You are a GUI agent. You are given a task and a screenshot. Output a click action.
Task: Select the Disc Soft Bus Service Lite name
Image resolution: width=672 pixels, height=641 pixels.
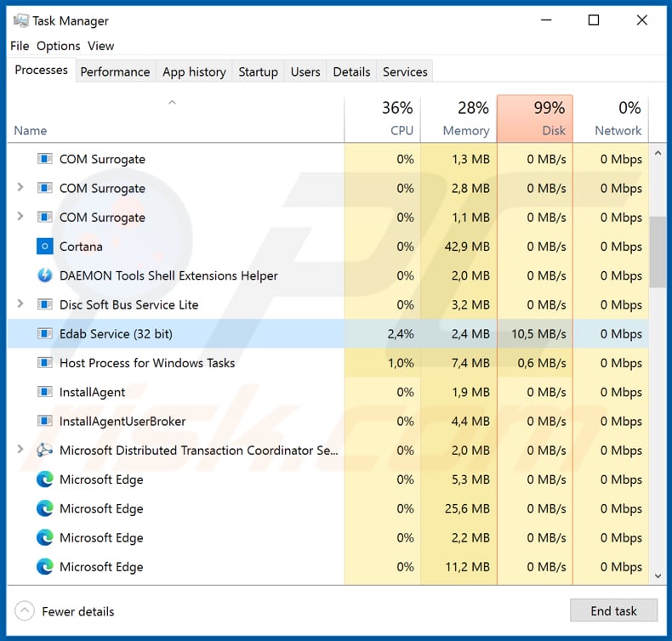pos(129,305)
